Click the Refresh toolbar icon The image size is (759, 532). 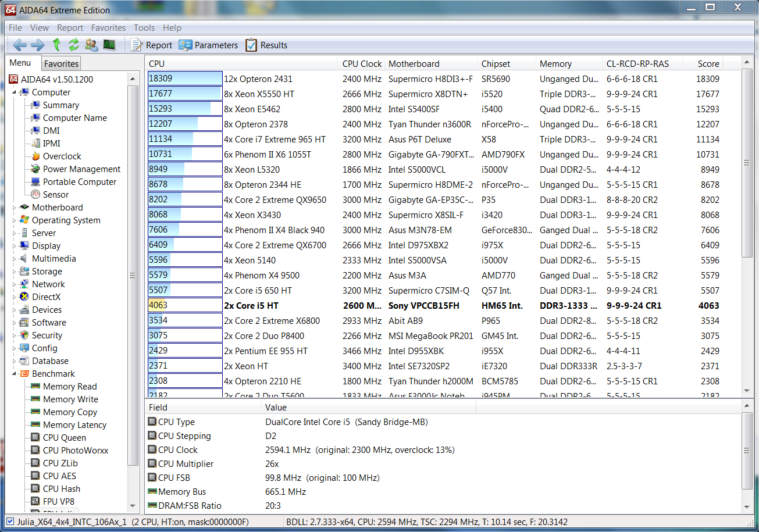(x=73, y=45)
